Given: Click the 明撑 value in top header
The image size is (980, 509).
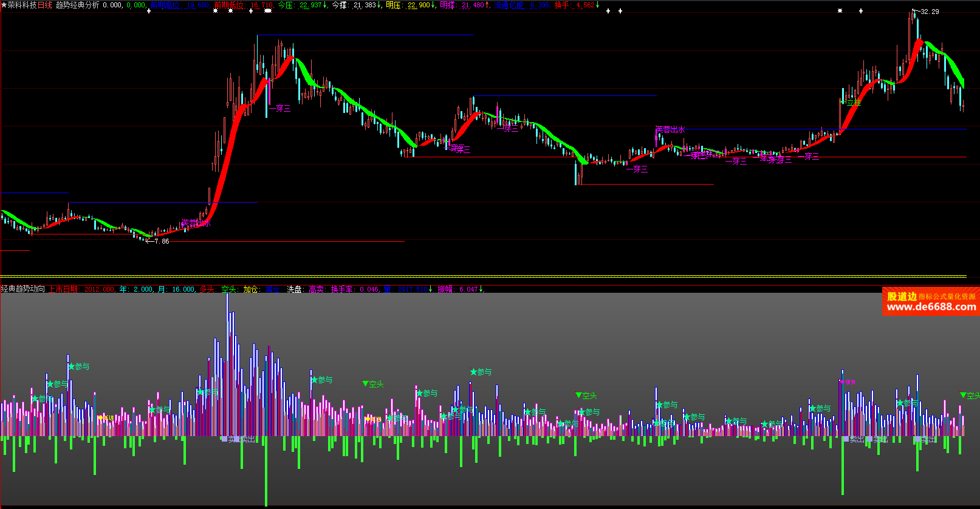Looking at the screenshot, I should click(473, 5).
